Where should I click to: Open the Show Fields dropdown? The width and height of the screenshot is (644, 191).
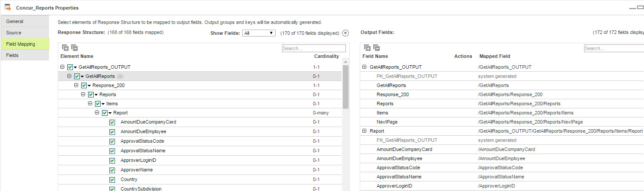click(259, 33)
